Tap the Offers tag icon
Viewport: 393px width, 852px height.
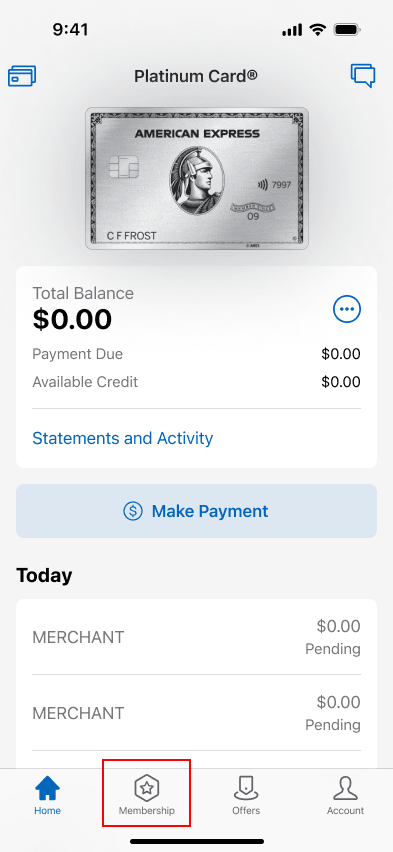[246, 788]
